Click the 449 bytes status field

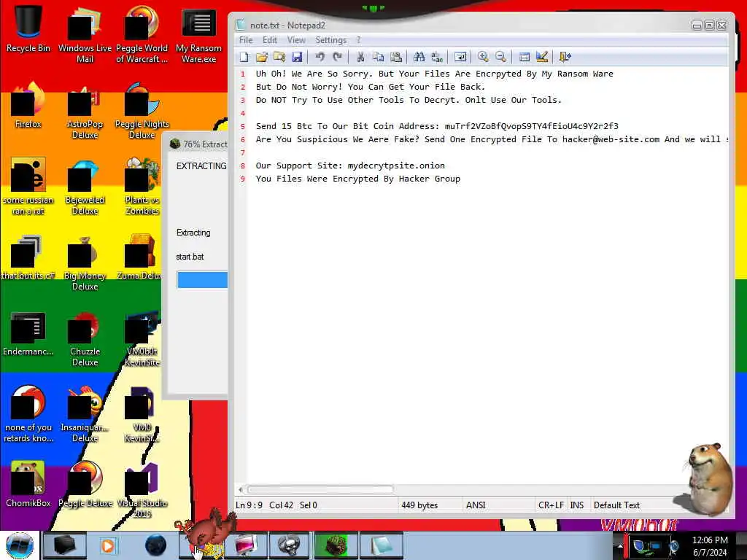point(419,505)
